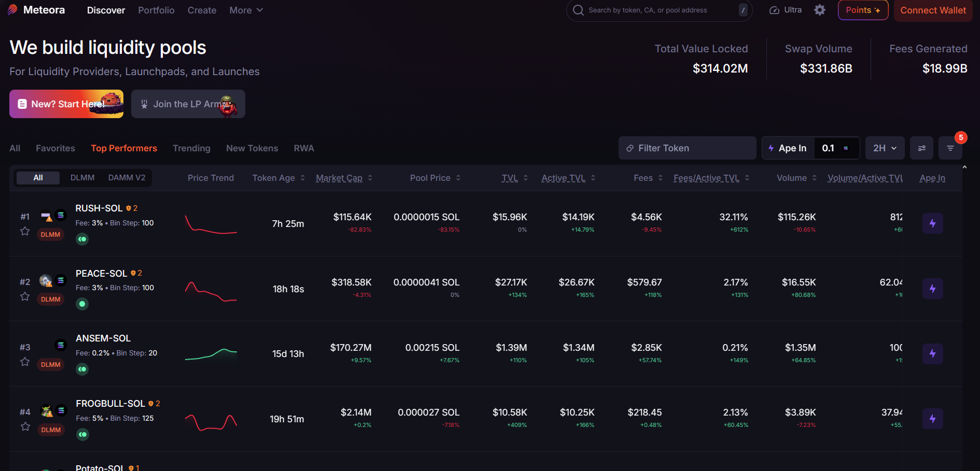
Task: Ape in to RUSH-SOL lightning button
Action: coord(932,223)
